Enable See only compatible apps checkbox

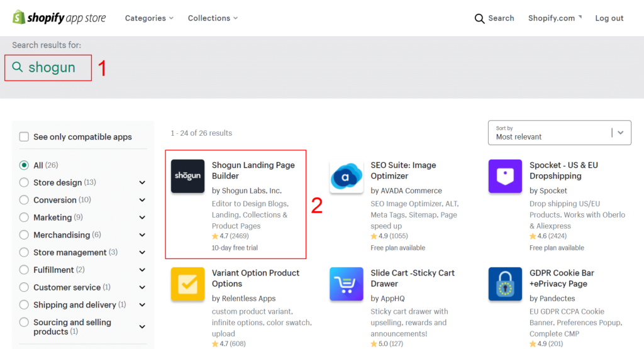point(24,137)
